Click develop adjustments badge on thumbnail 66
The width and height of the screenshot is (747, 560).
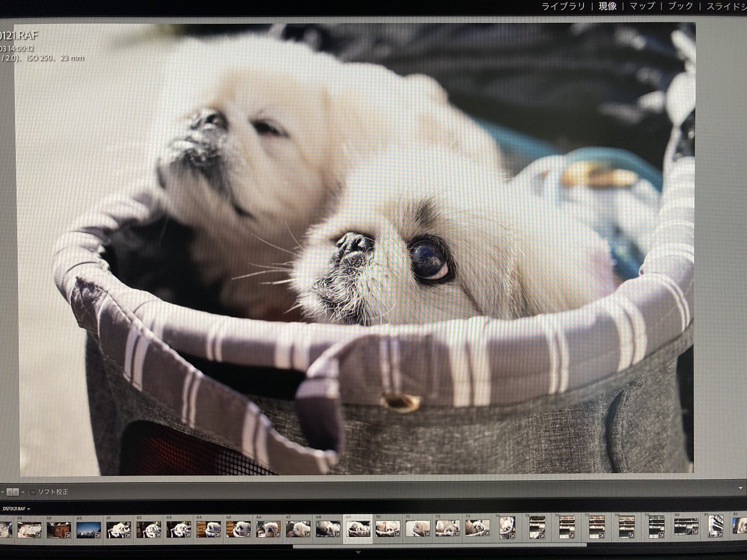coord(277,535)
